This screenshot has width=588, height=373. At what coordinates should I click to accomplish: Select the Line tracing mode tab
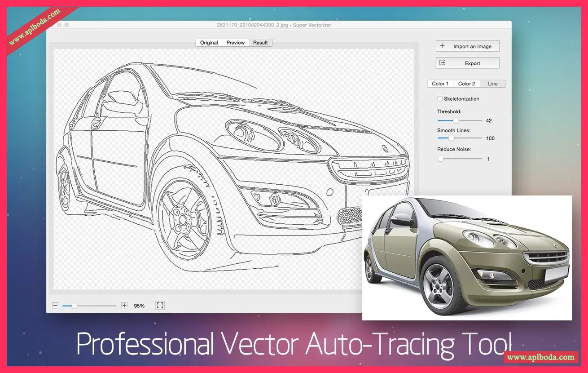pos(493,84)
